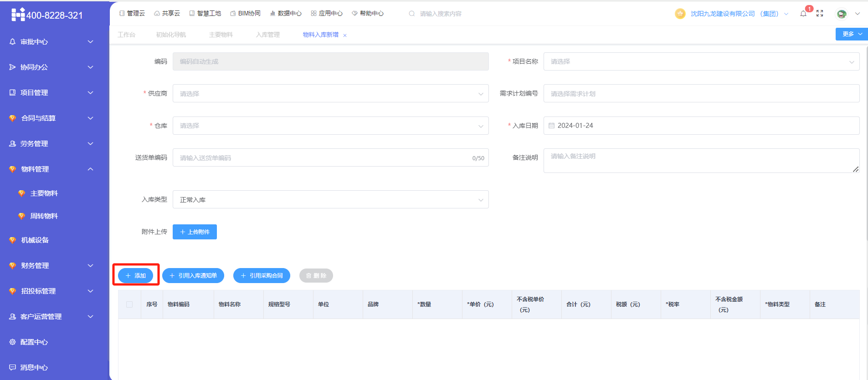
Task: Click the person icon beside 客户运营管理
Action: [x=12, y=316]
